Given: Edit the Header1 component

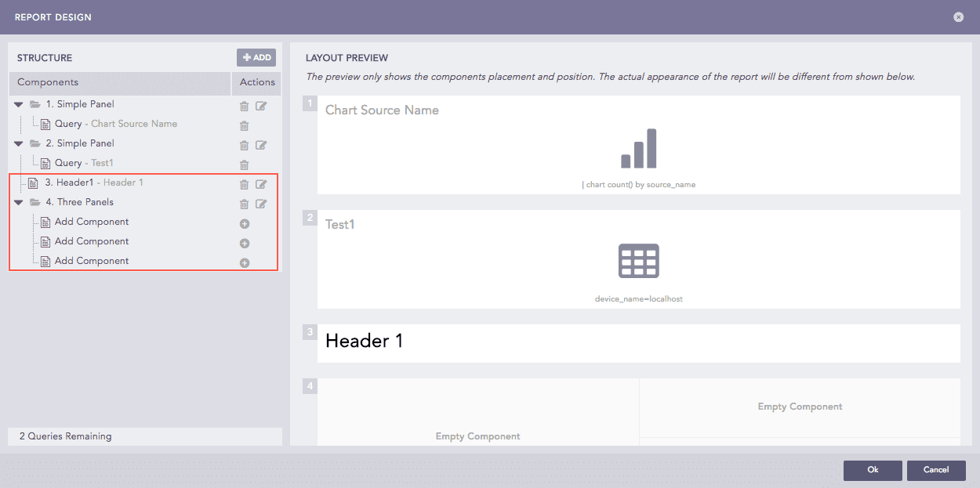Looking at the screenshot, I should tap(261, 184).
